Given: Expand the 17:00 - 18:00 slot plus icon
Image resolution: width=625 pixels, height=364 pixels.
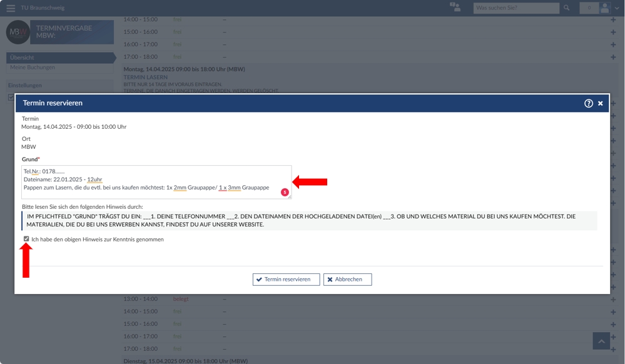Looking at the screenshot, I should click(x=613, y=57).
